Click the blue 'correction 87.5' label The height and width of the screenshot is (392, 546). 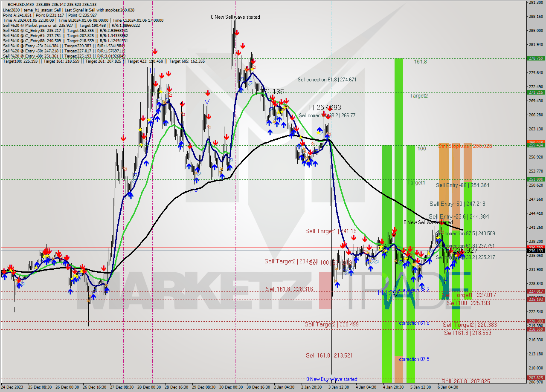pos(414,360)
